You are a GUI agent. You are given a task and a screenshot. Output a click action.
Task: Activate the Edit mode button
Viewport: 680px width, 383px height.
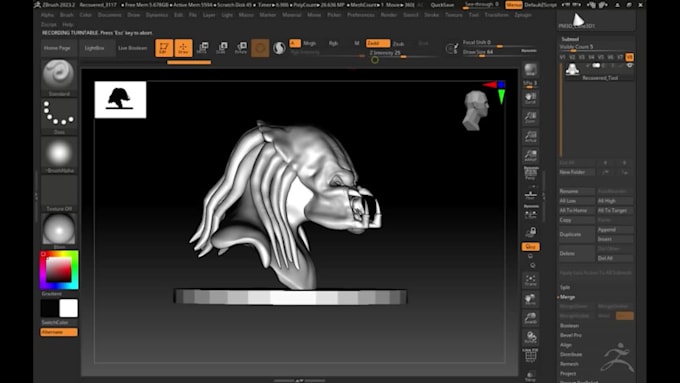[x=164, y=48]
